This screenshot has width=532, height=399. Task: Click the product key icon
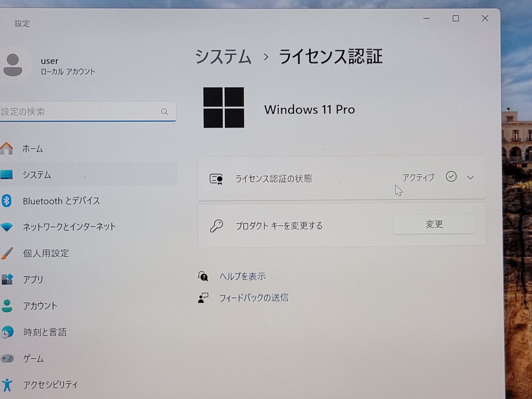216,226
